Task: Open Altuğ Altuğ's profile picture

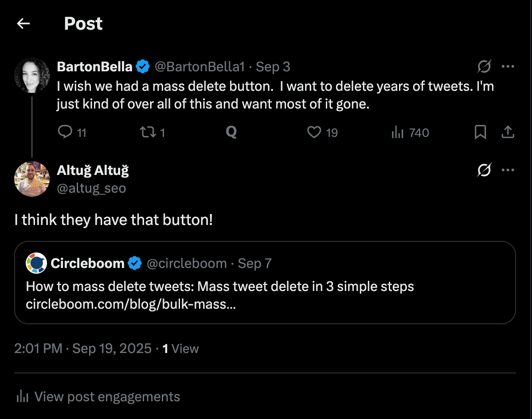Action: click(31, 179)
